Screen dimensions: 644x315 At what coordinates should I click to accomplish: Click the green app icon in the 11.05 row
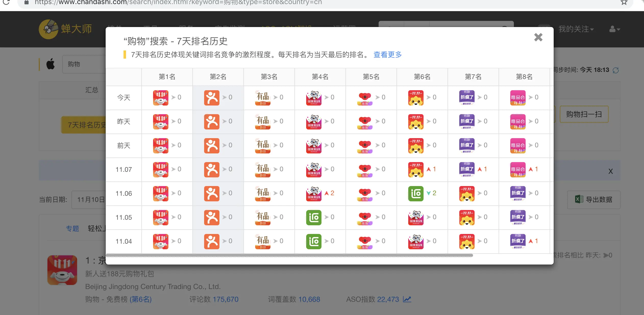click(313, 217)
